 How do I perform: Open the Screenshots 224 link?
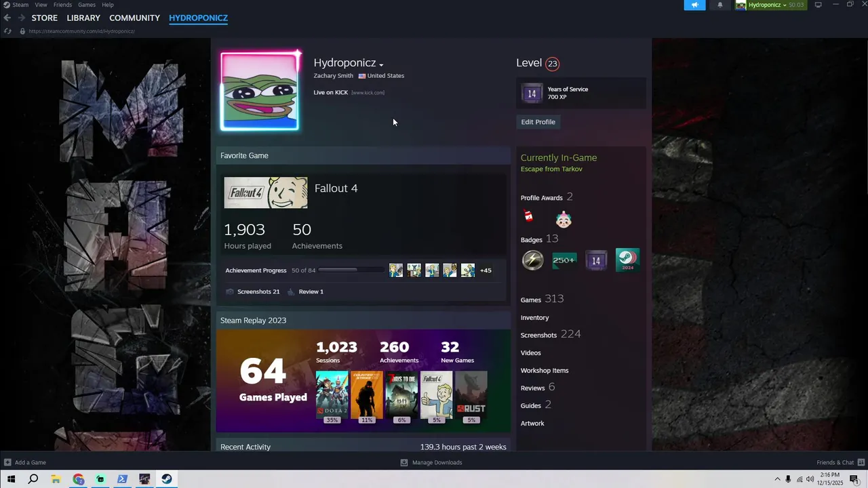pyautogui.click(x=551, y=334)
